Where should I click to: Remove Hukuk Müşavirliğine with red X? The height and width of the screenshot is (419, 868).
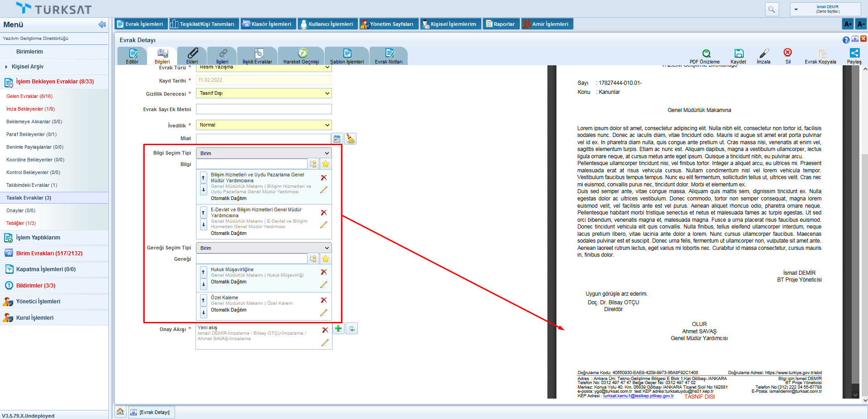pyautogui.click(x=324, y=272)
